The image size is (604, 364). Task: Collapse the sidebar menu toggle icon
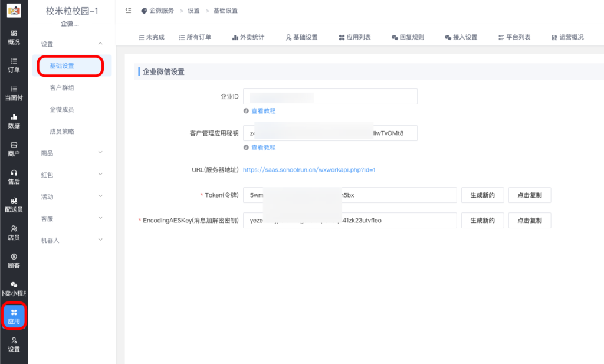tap(128, 11)
